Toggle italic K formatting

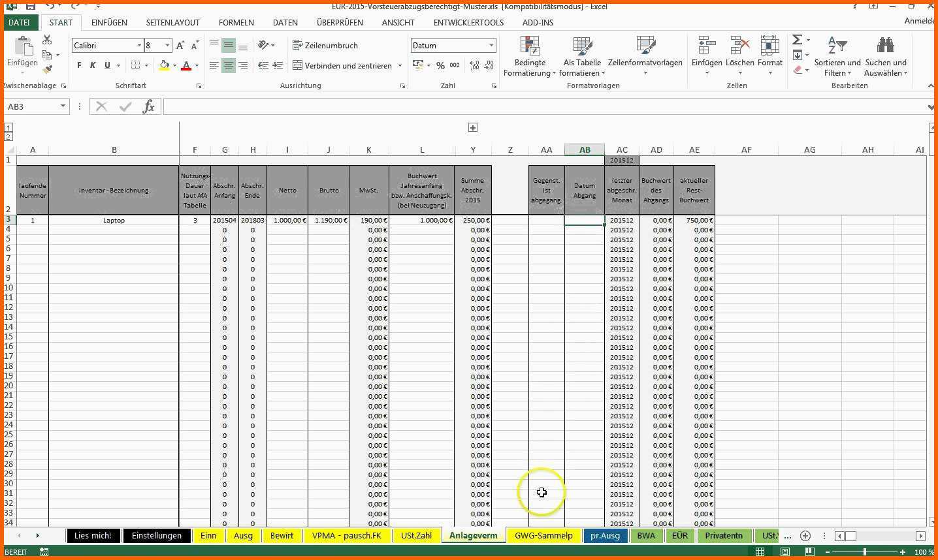point(93,65)
